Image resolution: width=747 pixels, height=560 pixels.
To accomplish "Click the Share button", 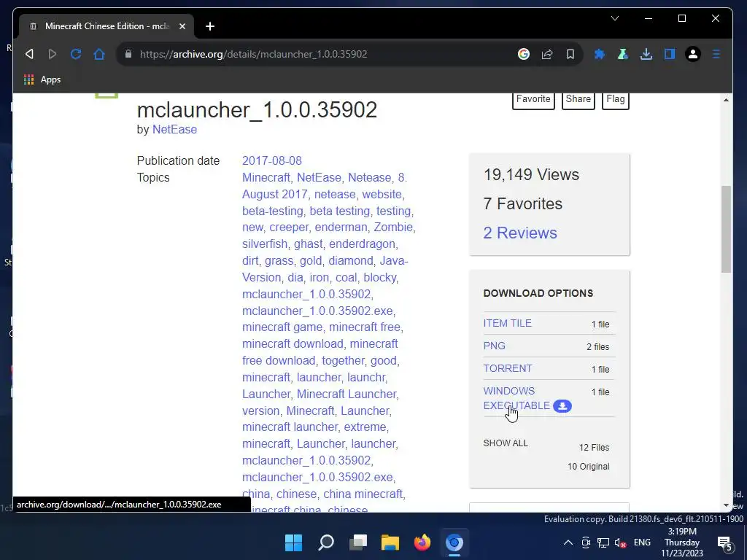I will click(578, 99).
